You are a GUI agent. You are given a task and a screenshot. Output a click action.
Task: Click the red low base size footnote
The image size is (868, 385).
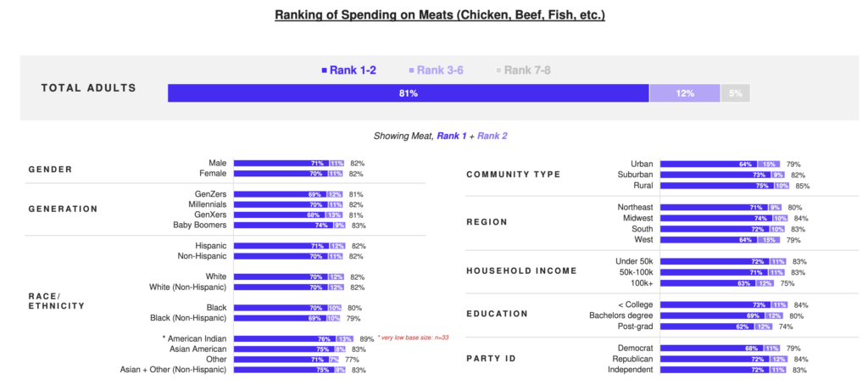point(414,338)
